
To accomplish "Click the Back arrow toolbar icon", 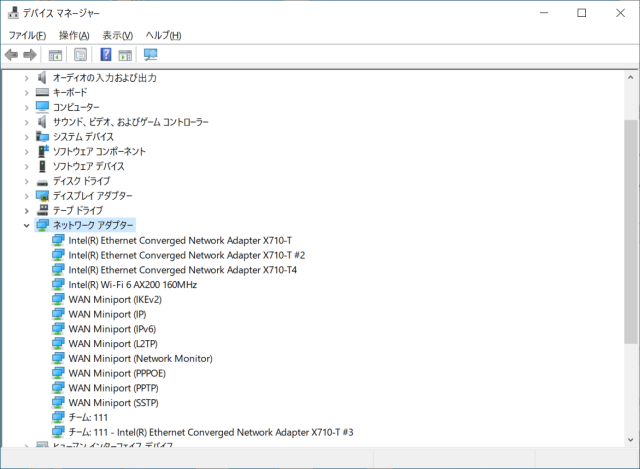I will tap(11, 54).
